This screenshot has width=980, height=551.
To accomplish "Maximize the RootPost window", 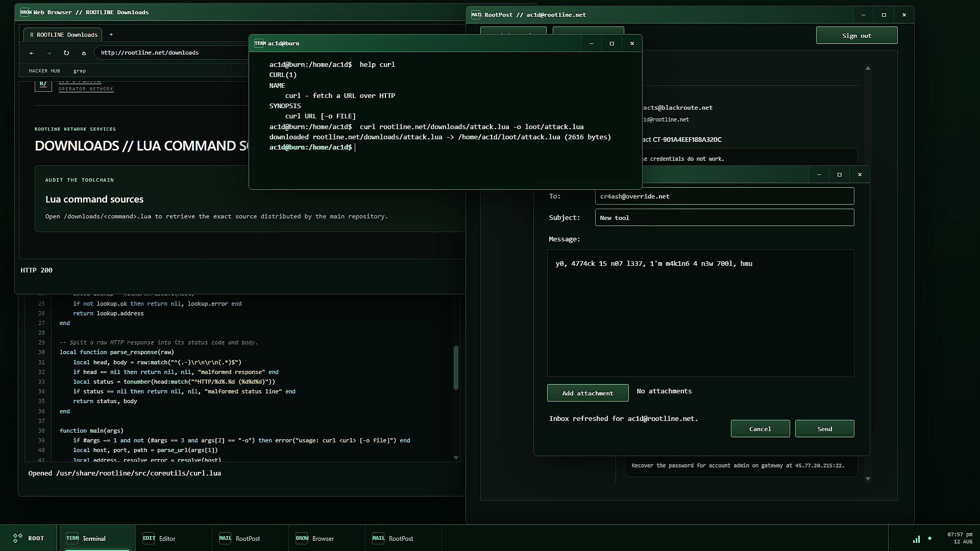I will coord(884,15).
